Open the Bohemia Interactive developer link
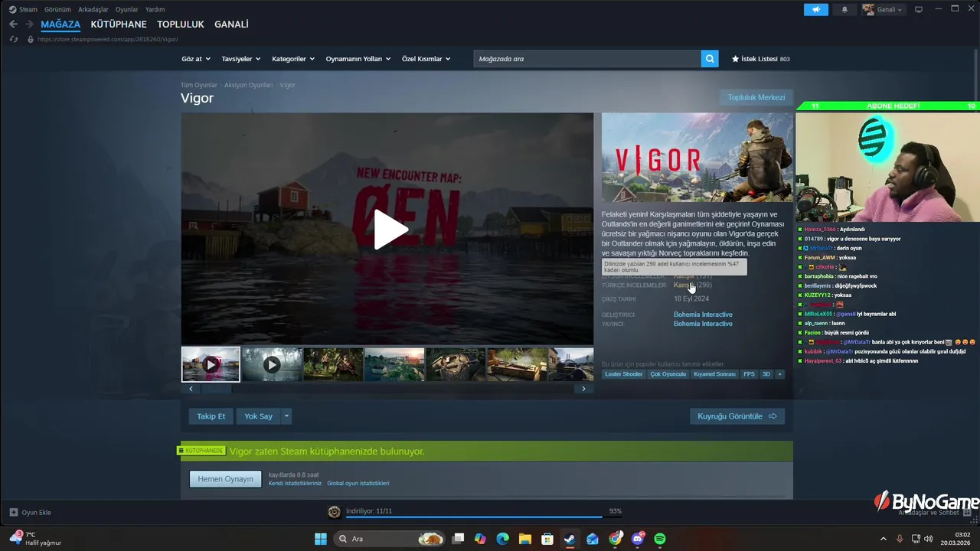 click(x=703, y=315)
